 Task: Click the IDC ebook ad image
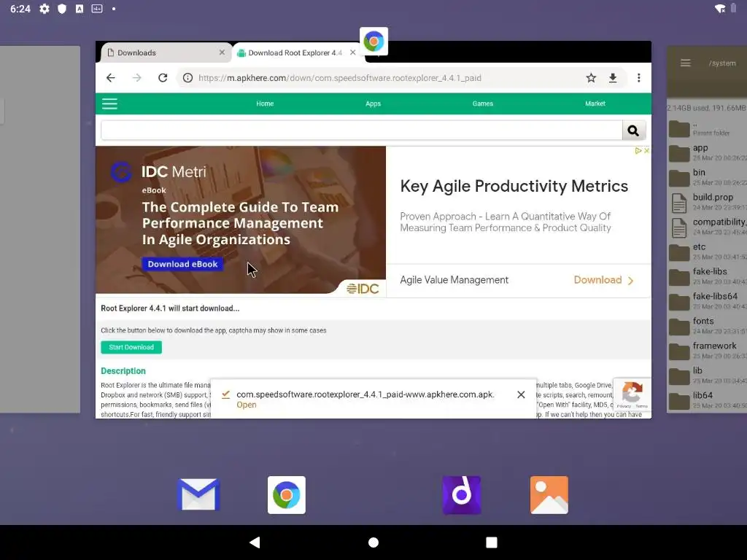241,219
